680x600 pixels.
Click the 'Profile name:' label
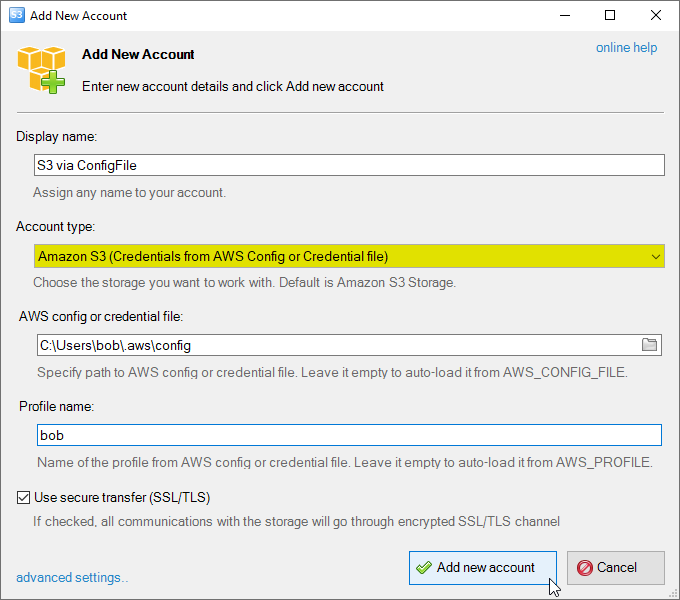coord(56,406)
